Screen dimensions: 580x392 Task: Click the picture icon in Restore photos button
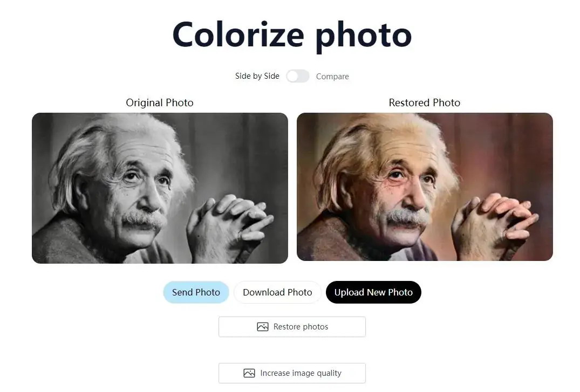[263, 327]
